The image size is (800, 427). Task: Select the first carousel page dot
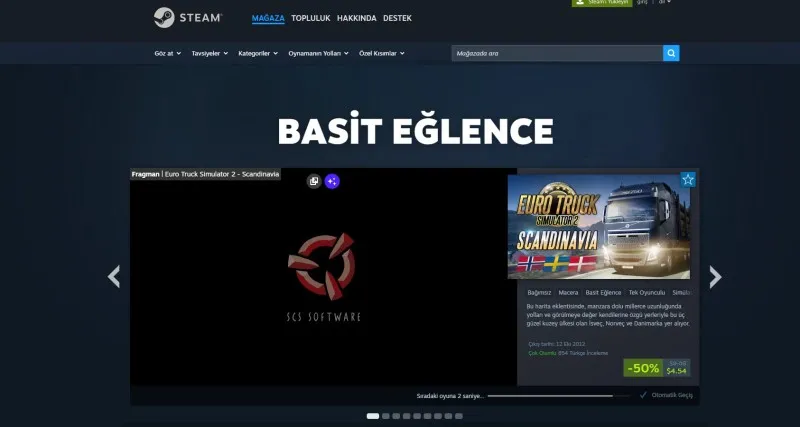373,416
